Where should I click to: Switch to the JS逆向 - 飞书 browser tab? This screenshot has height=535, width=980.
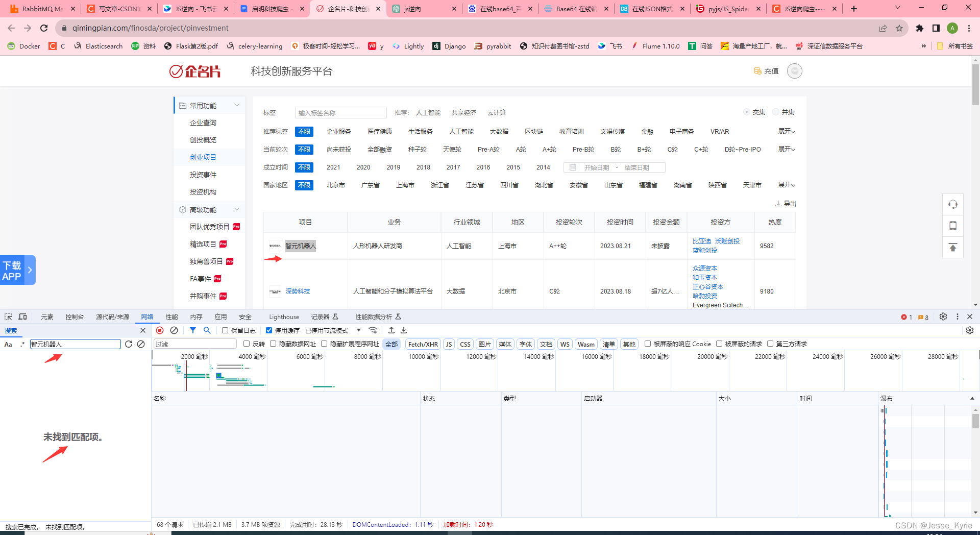point(196,9)
